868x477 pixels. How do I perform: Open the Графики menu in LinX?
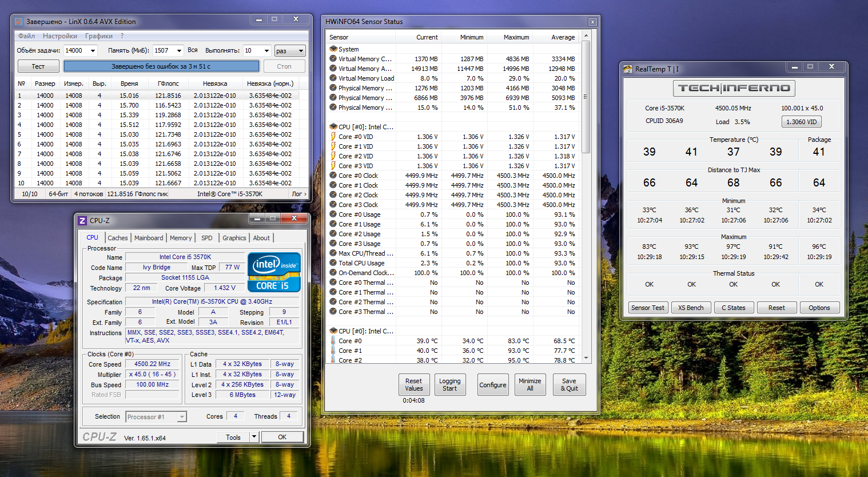99,36
